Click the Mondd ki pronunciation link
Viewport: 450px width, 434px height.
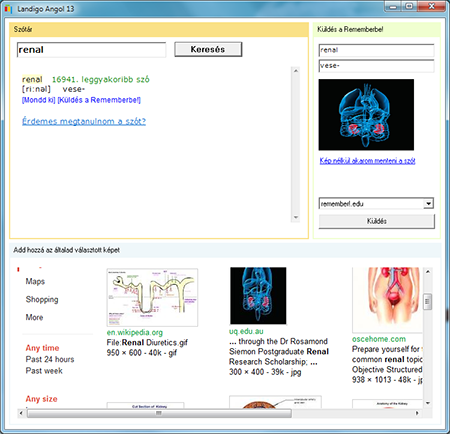38,100
